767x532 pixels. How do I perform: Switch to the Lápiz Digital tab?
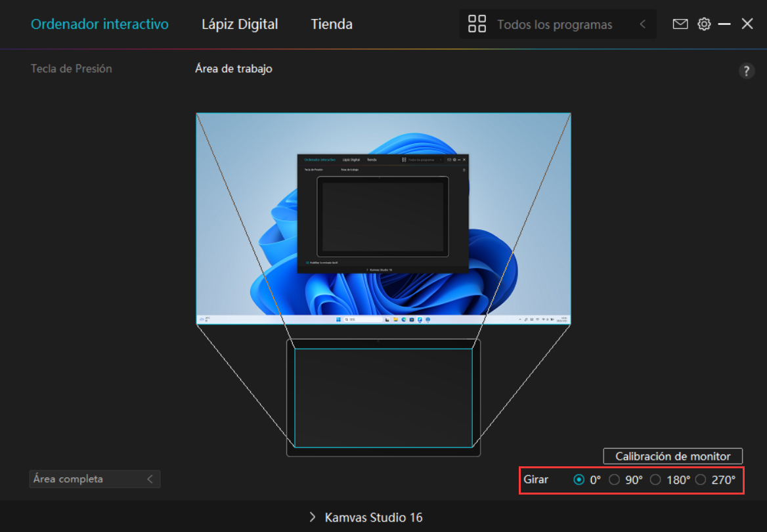[x=240, y=24]
